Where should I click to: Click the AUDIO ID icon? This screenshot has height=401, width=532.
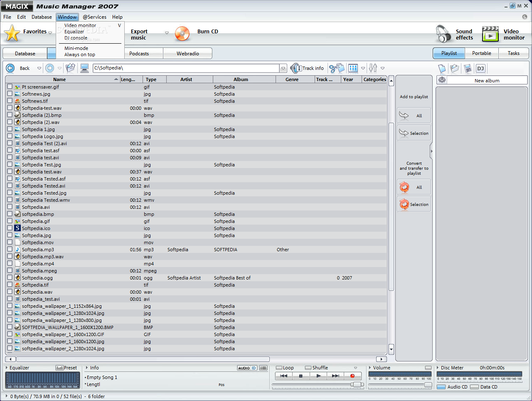247,368
